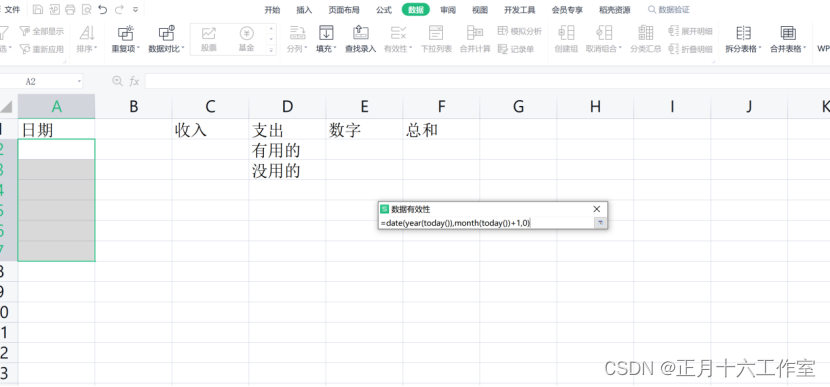Select column A header
Image resolution: width=830 pixels, height=387 pixels.
point(57,106)
